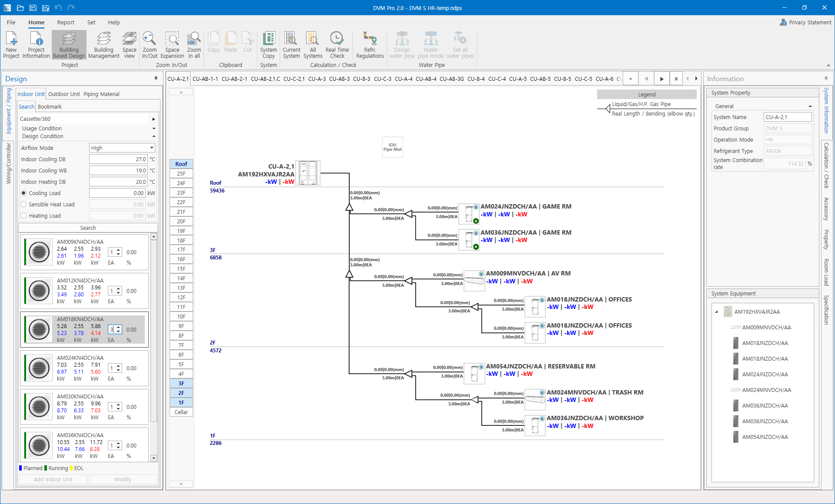
Task: Collapse the General property group
Action: pyautogui.click(x=810, y=106)
